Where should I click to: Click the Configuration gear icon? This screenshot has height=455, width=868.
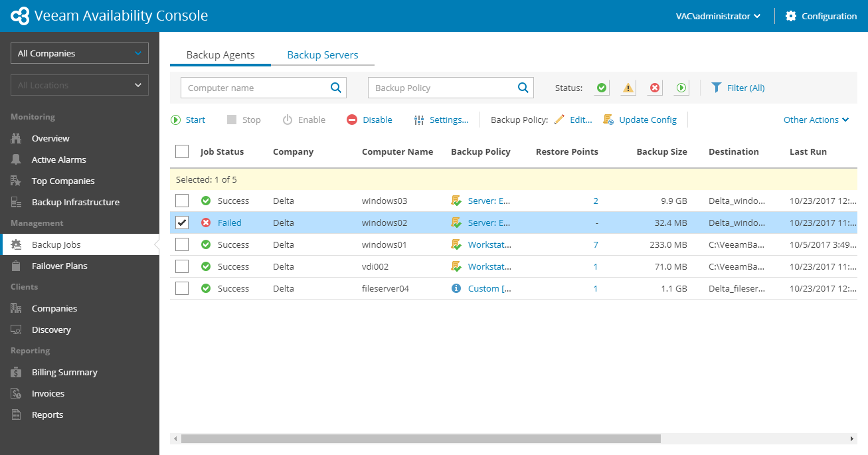[x=790, y=16]
